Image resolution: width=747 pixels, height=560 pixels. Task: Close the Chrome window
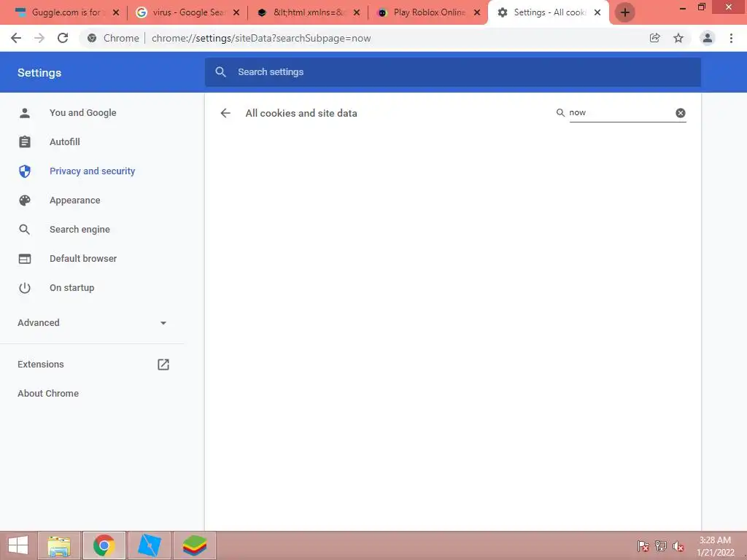point(729,7)
